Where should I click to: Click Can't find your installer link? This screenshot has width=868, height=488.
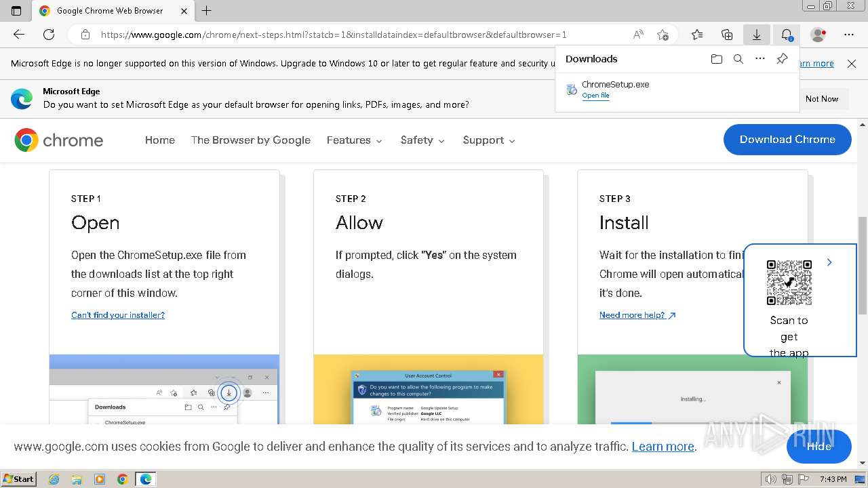pyautogui.click(x=118, y=315)
